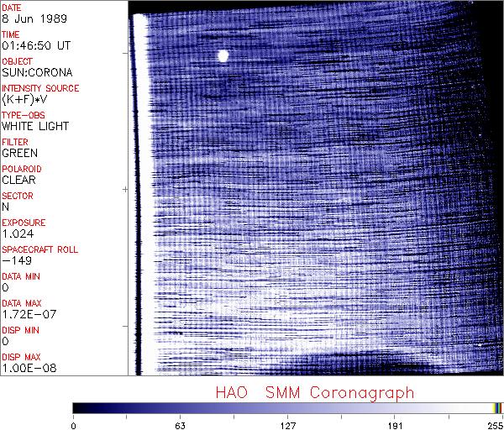
Task: Click the multicolored end of the color bar
Action: coord(497,407)
